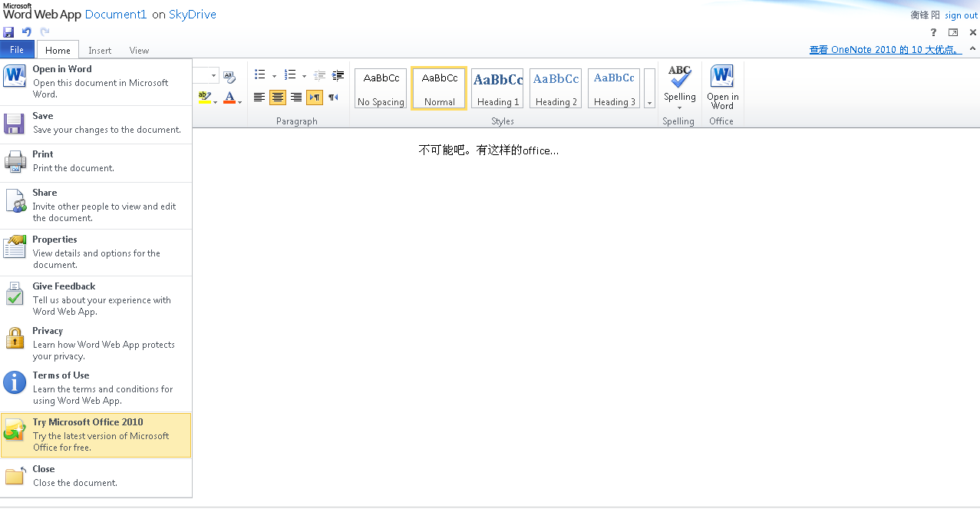The width and height of the screenshot is (980, 509).
Task: Click the Save icon in quick access toolbar
Action: [8, 32]
